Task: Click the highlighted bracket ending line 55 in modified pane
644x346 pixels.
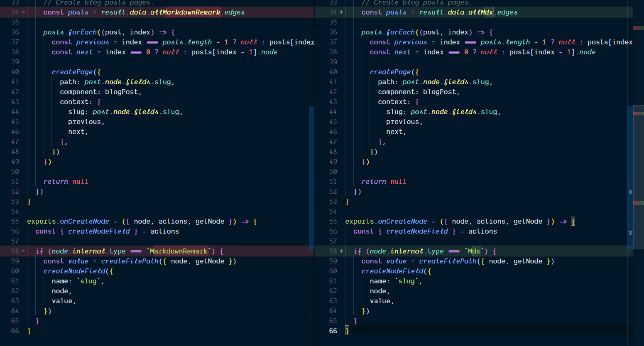Action: 573,221
